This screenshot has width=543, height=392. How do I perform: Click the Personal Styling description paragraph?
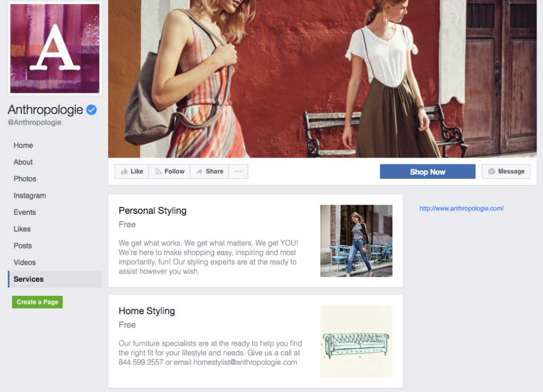pyautogui.click(x=208, y=257)
